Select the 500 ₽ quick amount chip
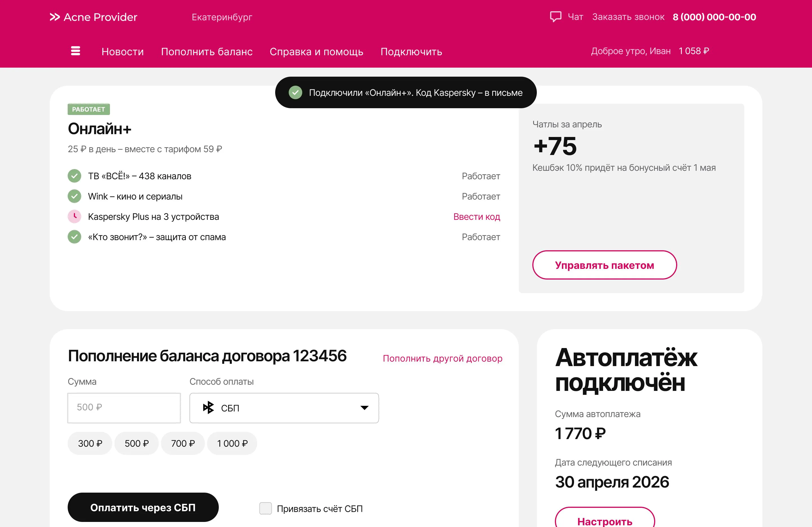The width and height of the screenshot is (812, 527). click(136, 443)
